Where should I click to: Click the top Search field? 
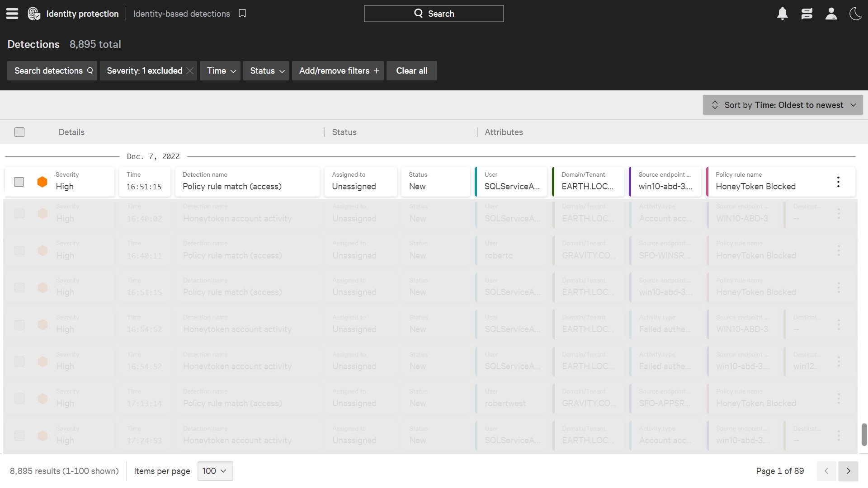click(434, 14)
